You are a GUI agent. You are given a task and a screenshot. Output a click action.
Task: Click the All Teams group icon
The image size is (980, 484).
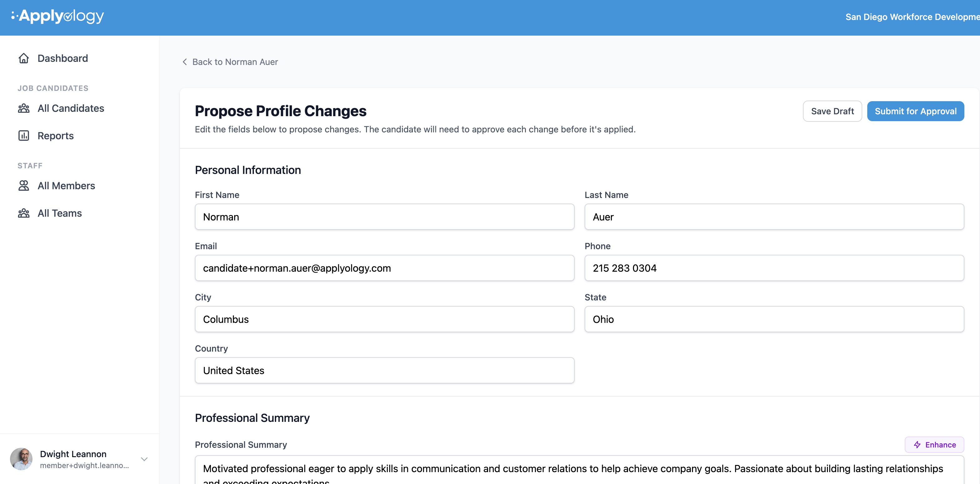24,213
